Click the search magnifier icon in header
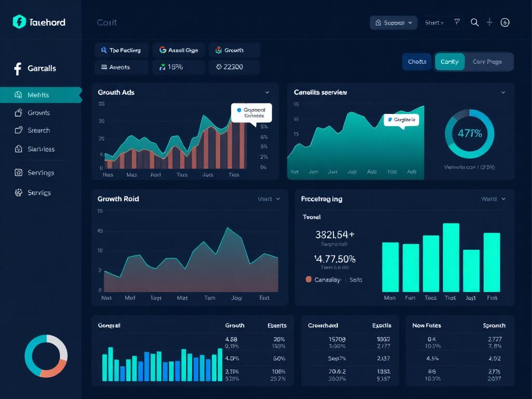Image resolution: width=532 pixels, height=399 pixels. point(475,22)
